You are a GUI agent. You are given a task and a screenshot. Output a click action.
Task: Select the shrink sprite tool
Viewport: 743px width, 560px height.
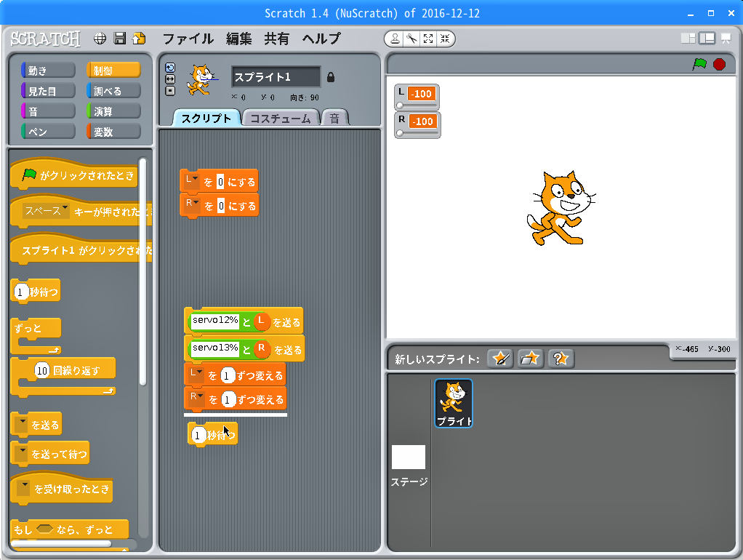click(x=445, y=39)
